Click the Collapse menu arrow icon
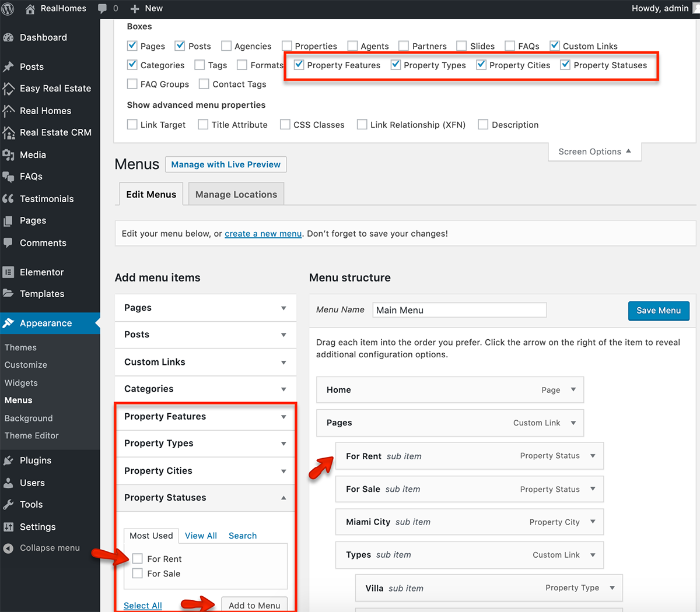Viewport: 700px width, 612px height. [x=9, y=548]
